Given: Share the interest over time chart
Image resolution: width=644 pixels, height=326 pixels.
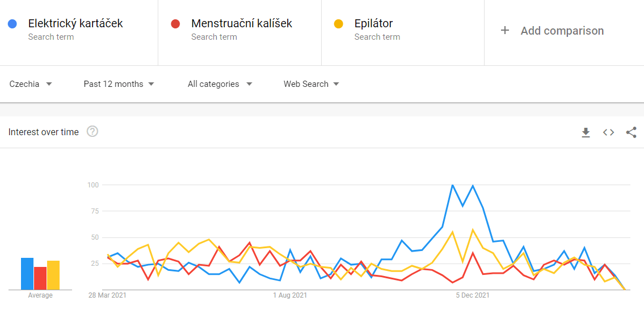Looking at the screenshot, I should [x=631, y=132].
